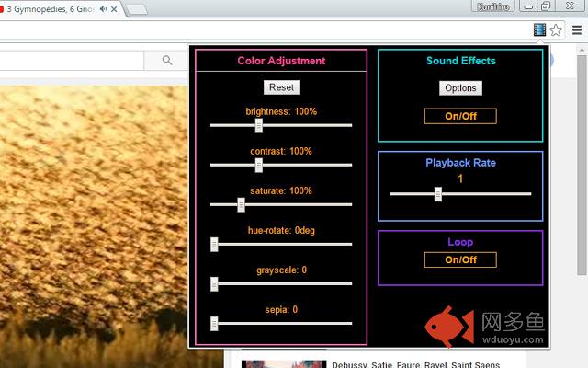Open the Debussy, Satie, Faure suggested video

click(415, 364)
